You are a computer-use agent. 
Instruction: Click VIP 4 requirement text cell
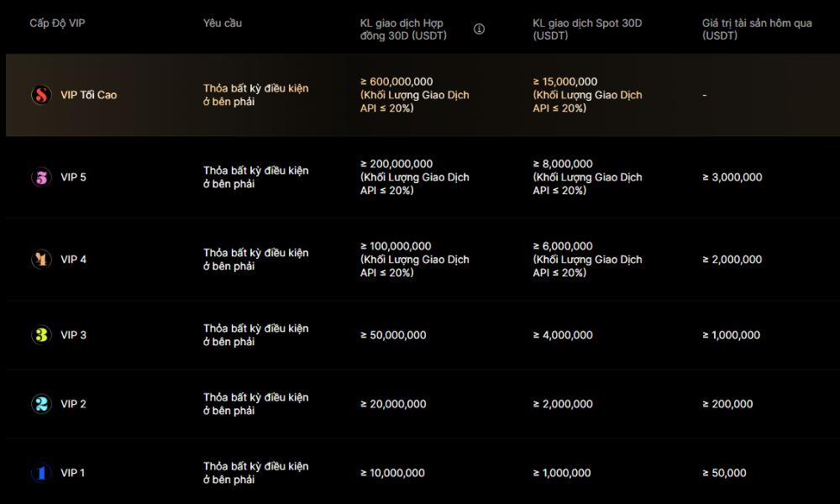255,260
